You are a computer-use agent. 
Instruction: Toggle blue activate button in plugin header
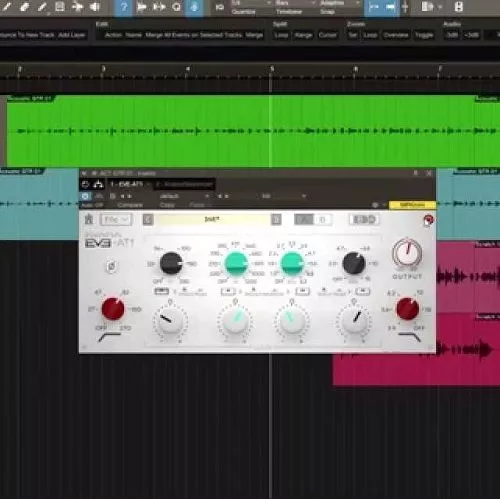click(x=85, y=196)
